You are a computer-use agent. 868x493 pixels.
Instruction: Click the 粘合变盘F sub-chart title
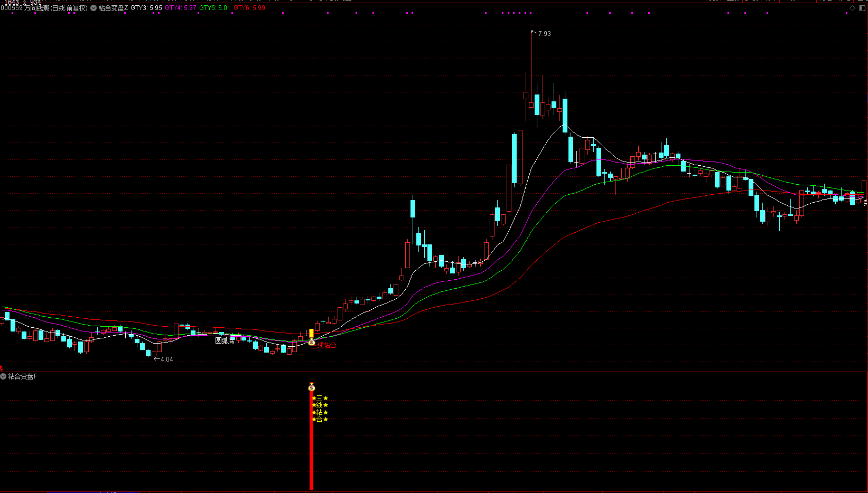[23, 376]
